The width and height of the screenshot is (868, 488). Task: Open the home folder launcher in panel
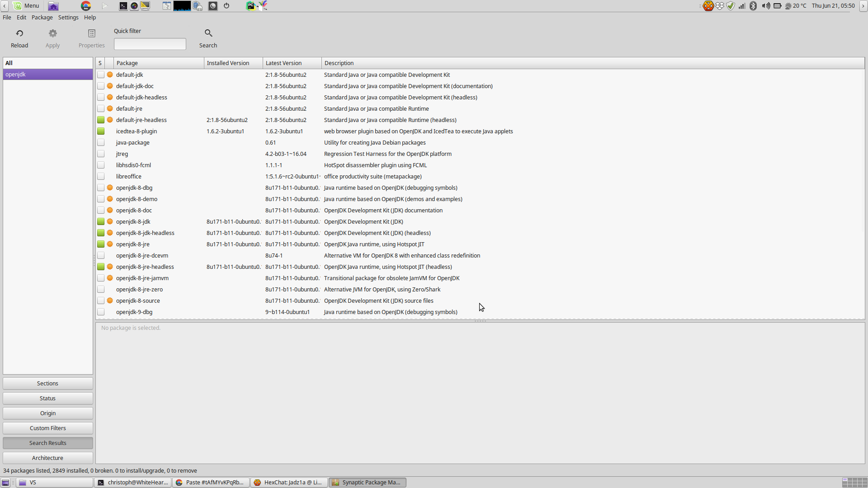[53, 6]
